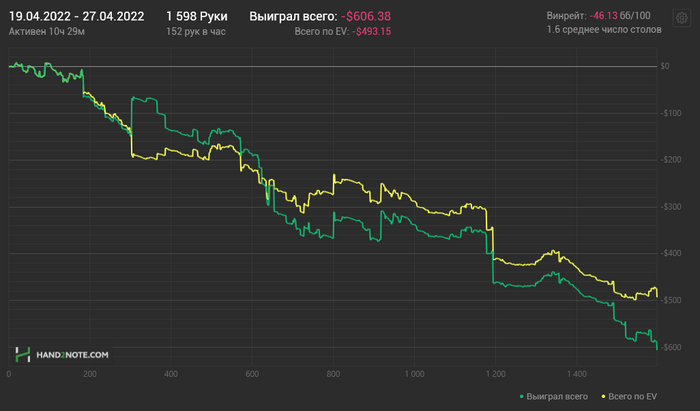Click the 'Винрейт:' label
Viewport: 700px width, 411px height.
[x=567, y=16]
